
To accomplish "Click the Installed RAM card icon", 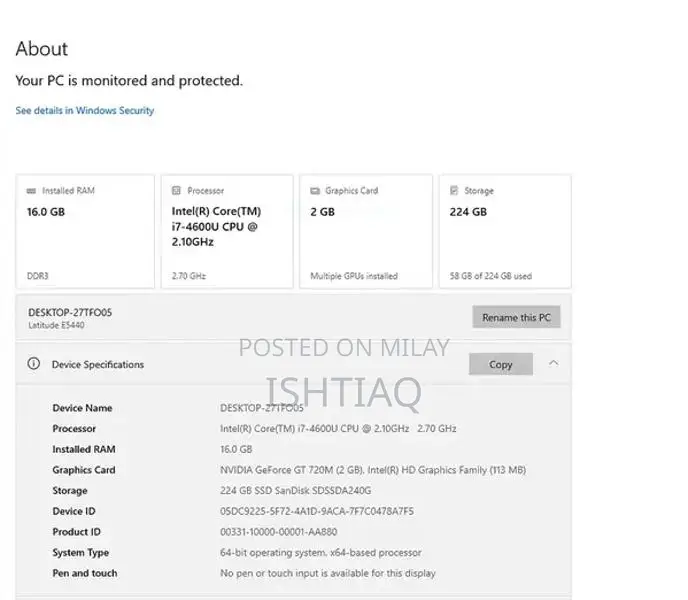I will click(x=31, y=190).
